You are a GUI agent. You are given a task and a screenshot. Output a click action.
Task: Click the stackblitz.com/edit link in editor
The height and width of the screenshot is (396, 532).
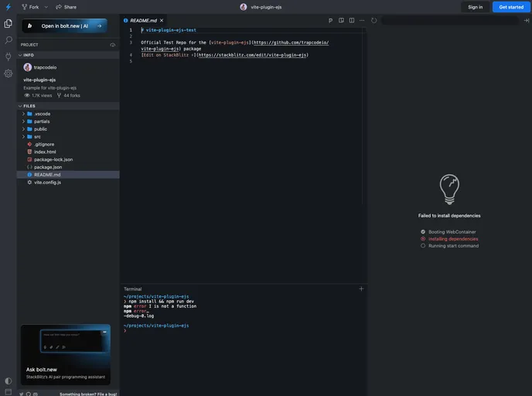252,55
